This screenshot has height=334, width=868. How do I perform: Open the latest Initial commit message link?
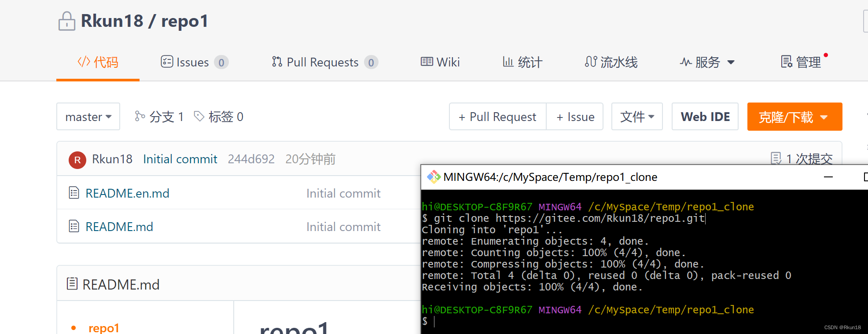pyautogui.click(x=180, y=159)
